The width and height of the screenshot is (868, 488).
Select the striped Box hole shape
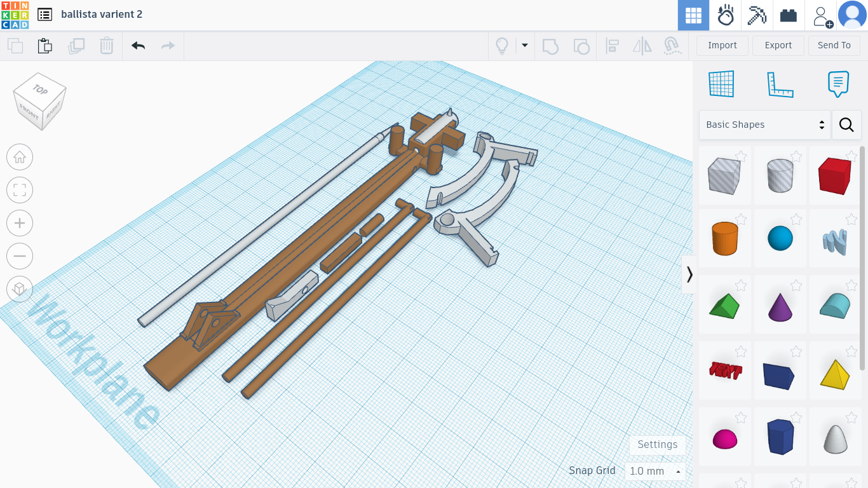tap(724, 175)
